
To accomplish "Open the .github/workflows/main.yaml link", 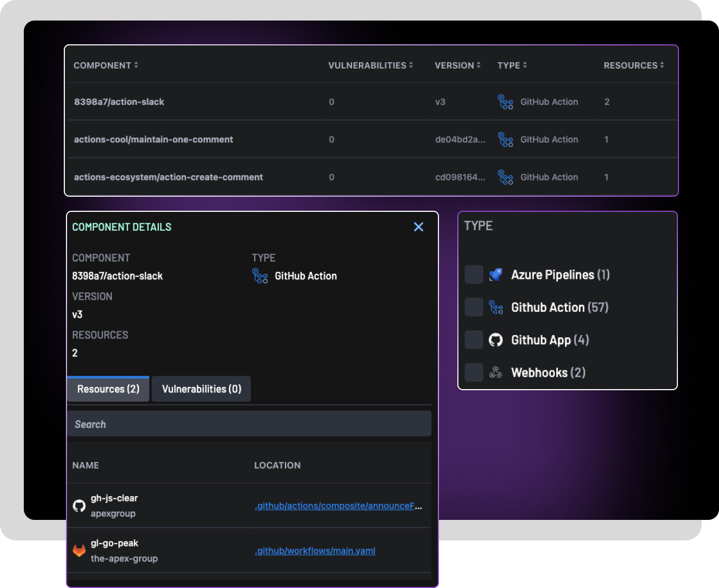I will (315, 551).
